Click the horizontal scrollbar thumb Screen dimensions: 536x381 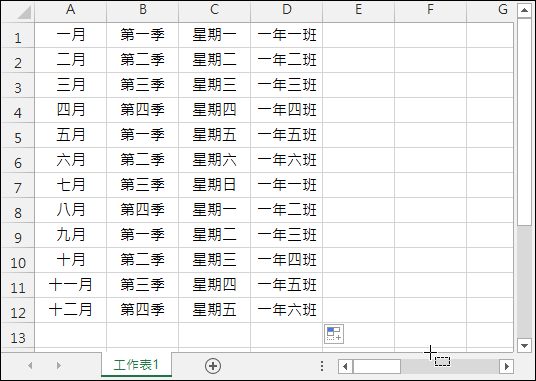(x=377, y=366)
